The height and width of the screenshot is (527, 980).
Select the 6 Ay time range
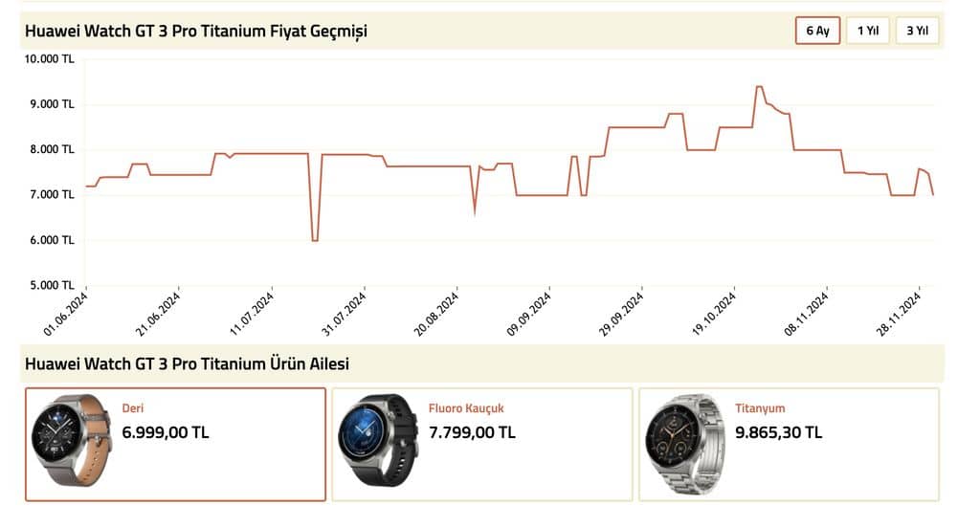tap(817, 31)
